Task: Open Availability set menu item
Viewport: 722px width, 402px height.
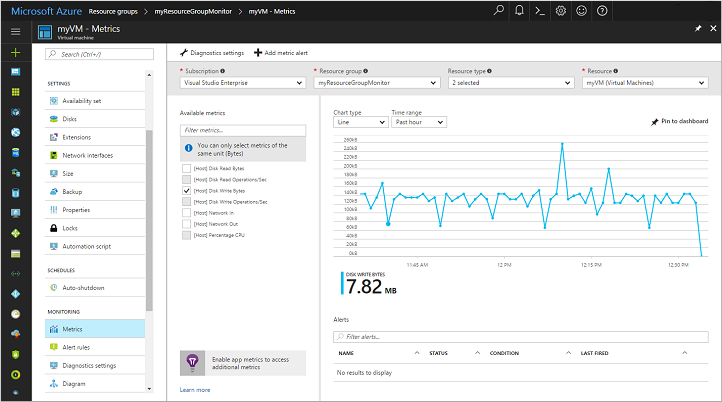Action: tap(95, 101)
